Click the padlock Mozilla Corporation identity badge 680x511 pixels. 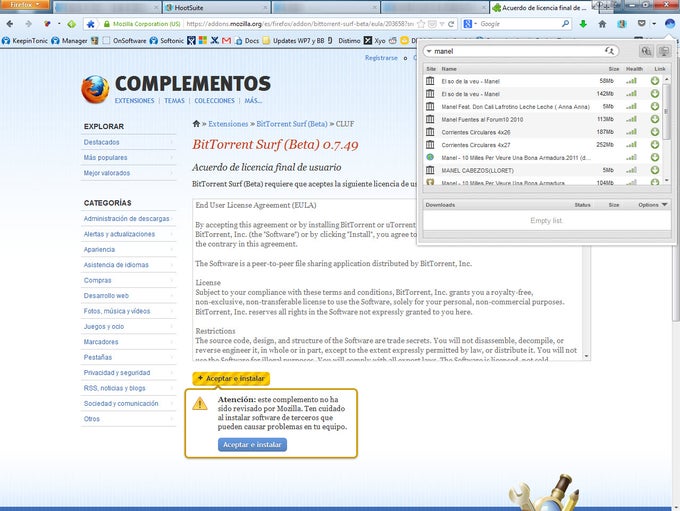[x=143, y=24]
